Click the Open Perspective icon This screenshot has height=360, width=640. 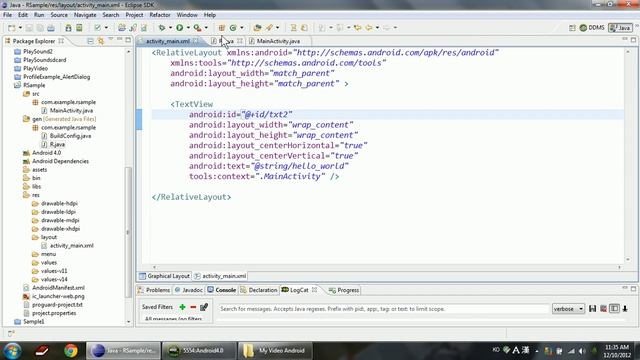[x=572, y=28]
